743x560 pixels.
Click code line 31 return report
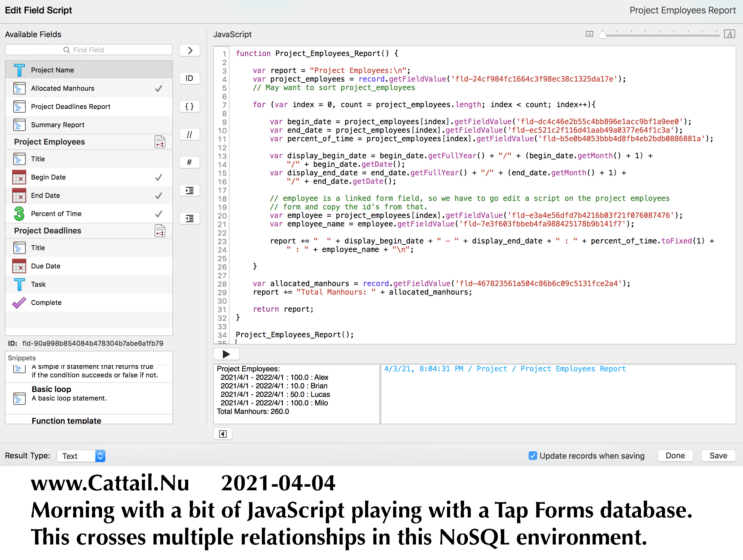tap(283, 309)
